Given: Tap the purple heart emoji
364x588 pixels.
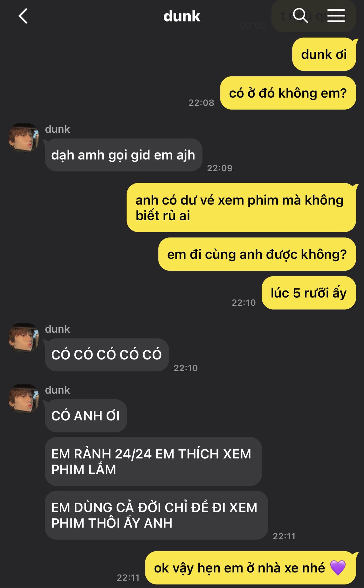Looking at the screenshot, I should [338, 568].
